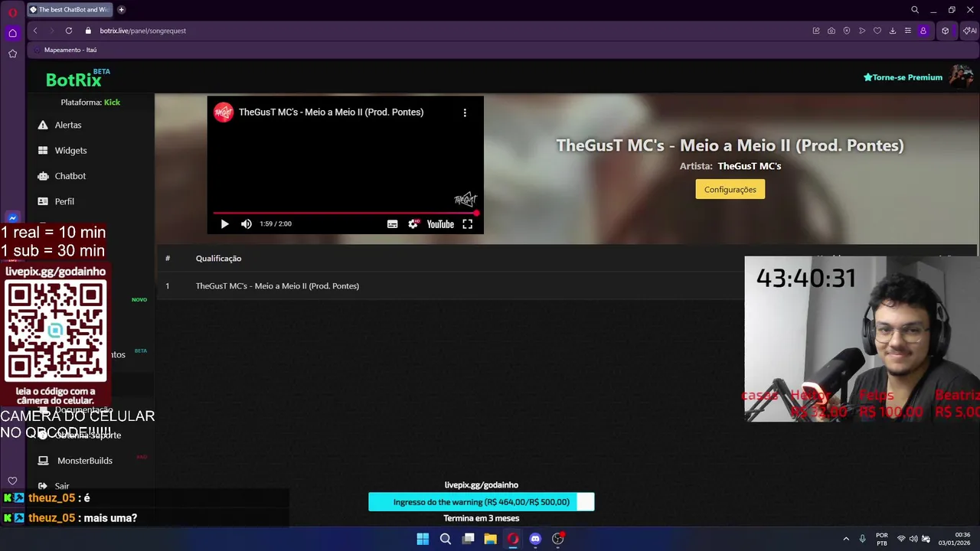Image resolution: width=980 pixels, height=551 pixels.
Task: Select song row TheGusT MC's Meio a Meio II
Action: (x=277, y=286)
